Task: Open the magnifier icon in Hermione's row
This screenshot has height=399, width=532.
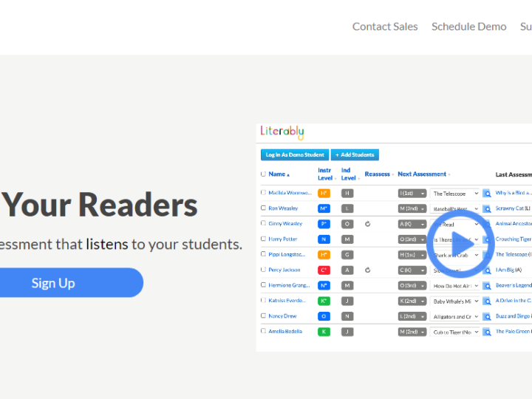Action: point(487,286)
